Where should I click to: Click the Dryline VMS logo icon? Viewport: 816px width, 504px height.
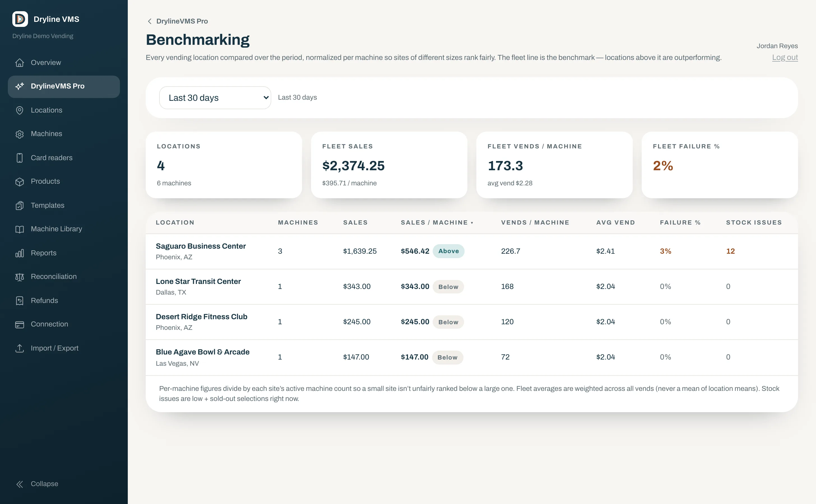pos(20,19)
